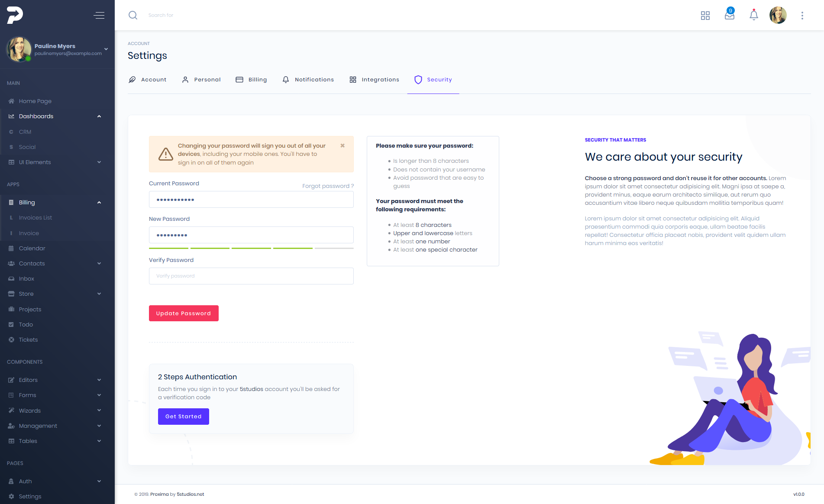Expand the UI Elements section
This screenshot has width=824, height=504.
click(99, 162)
